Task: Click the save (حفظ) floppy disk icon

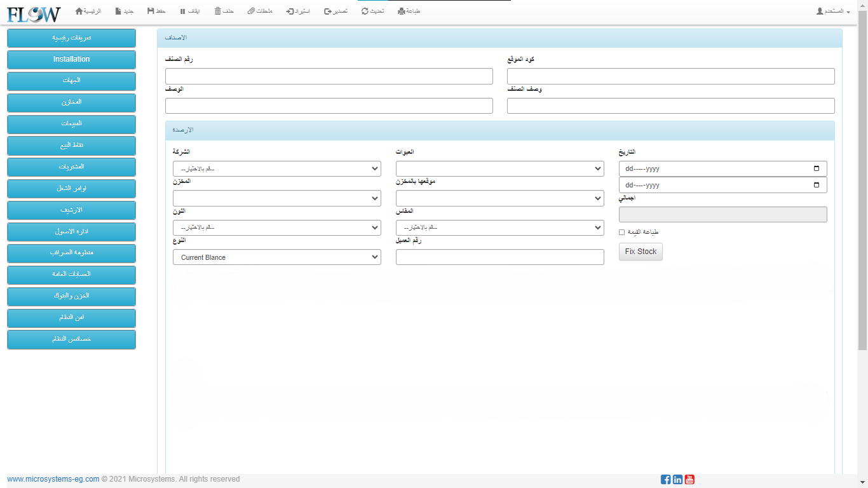Action: click(151, 11)
